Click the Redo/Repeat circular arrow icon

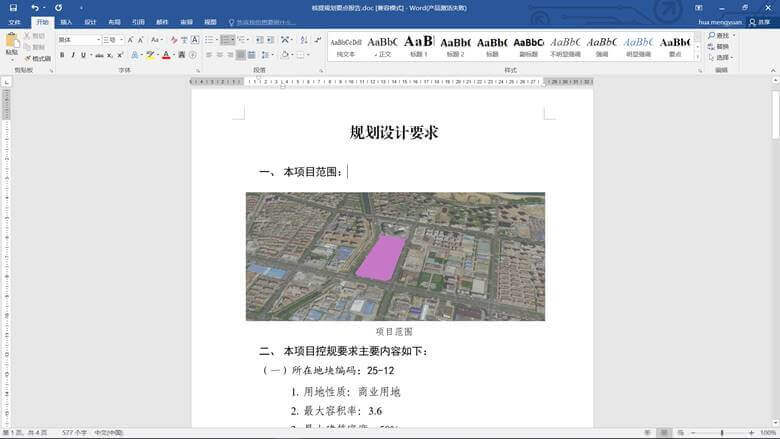click(58, 7)
